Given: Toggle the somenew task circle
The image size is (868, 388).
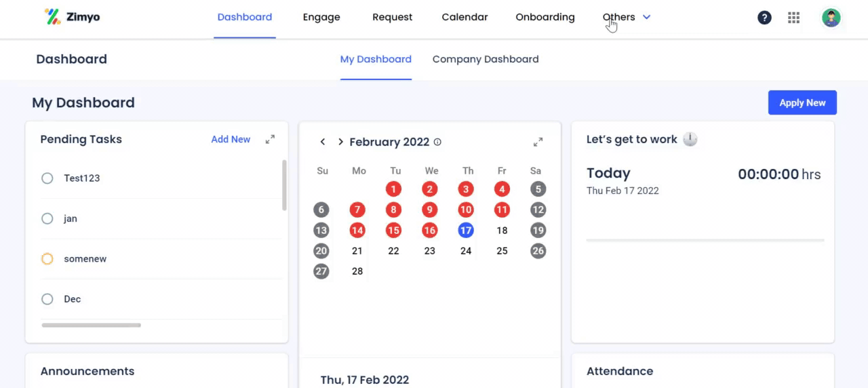Looking at the screenshot, I should point(47,258).
